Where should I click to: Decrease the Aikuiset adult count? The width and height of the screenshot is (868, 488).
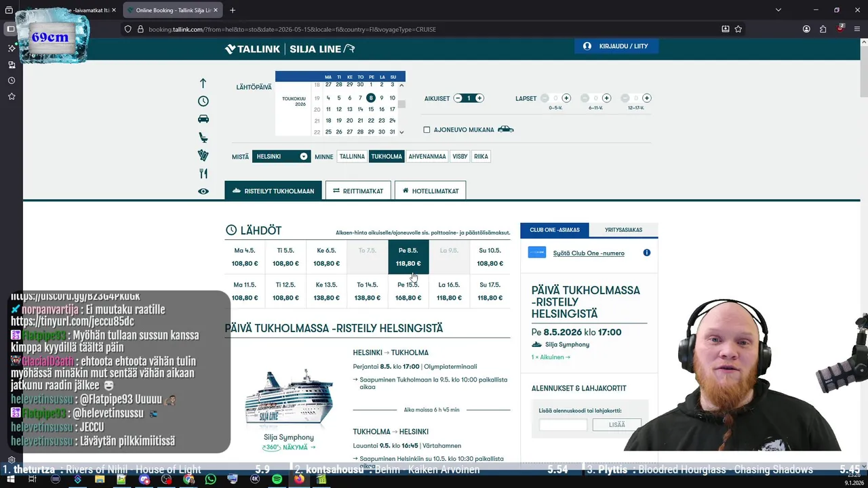(x=458, y=98)
